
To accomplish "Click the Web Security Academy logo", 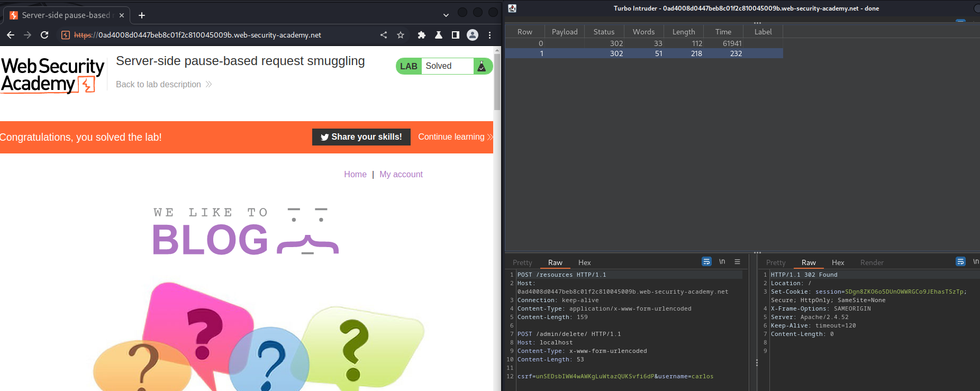I will (52, 76).
